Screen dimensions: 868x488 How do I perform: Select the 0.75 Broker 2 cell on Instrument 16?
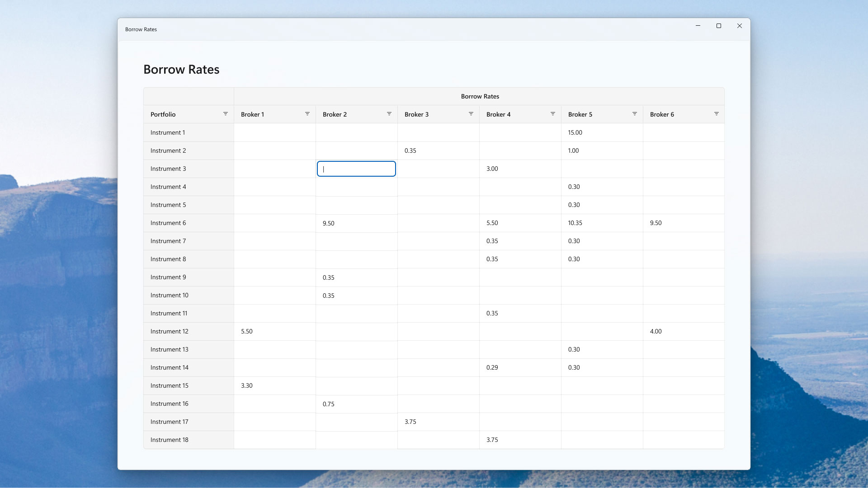356,404
